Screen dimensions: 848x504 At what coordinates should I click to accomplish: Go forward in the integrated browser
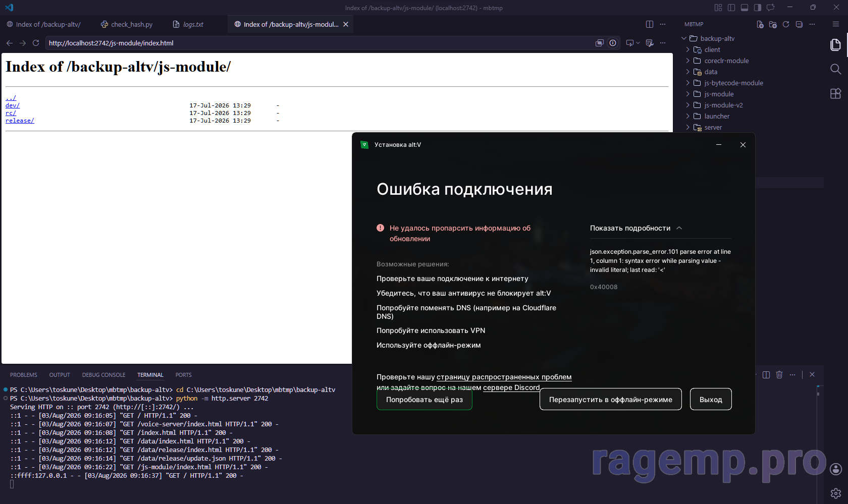(23, 43)
